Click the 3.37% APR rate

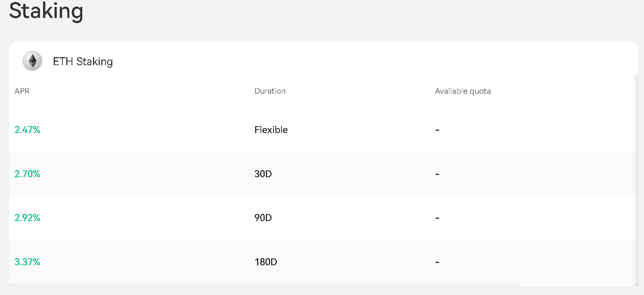27,262
